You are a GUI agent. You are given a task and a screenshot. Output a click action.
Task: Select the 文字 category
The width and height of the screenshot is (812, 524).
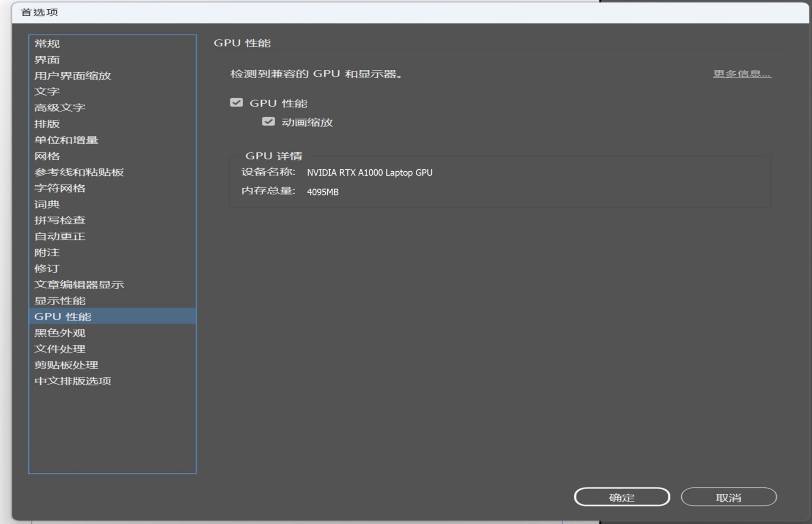[x=47, y=92]
